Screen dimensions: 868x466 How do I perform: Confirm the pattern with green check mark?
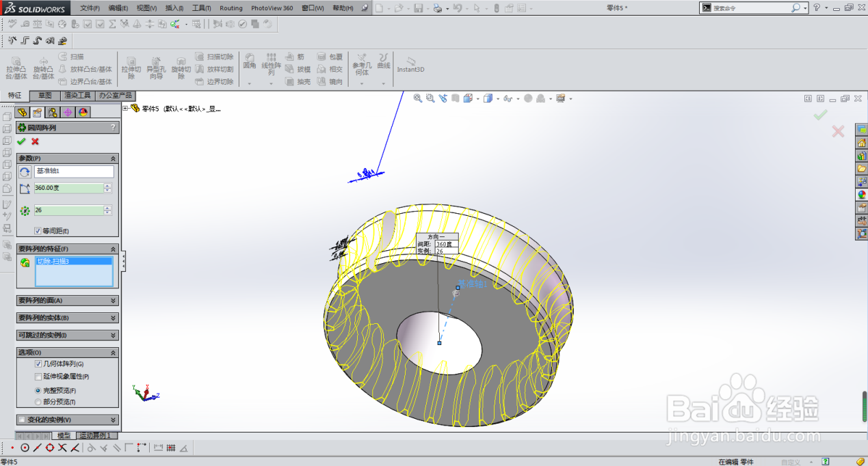click(21, 141)
